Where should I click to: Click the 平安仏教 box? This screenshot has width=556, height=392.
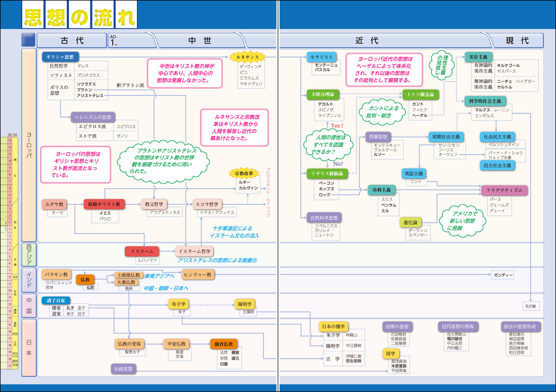point(176,344)
